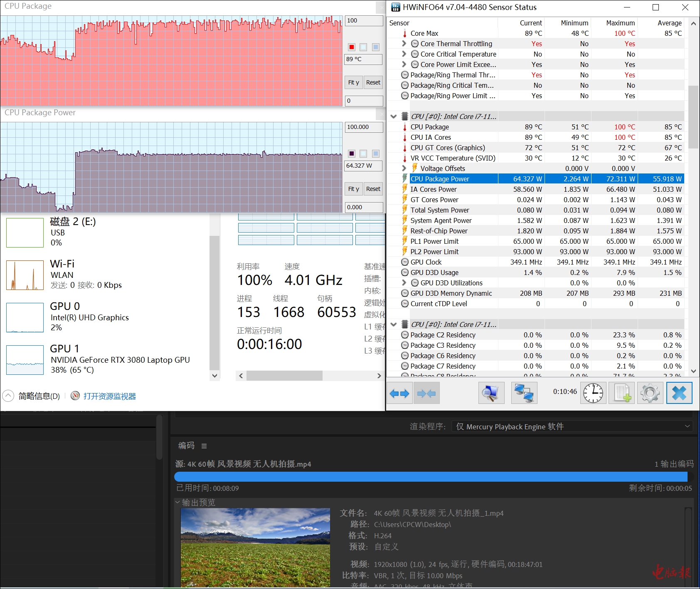Expand the Core Thermal Throttling row
The image size is (700, 589).
tap(404, 44)
